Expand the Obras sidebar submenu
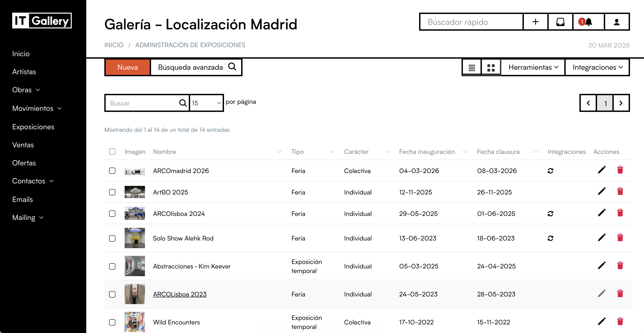The width and height of the screenshot is (644, 333). point(26,90)
